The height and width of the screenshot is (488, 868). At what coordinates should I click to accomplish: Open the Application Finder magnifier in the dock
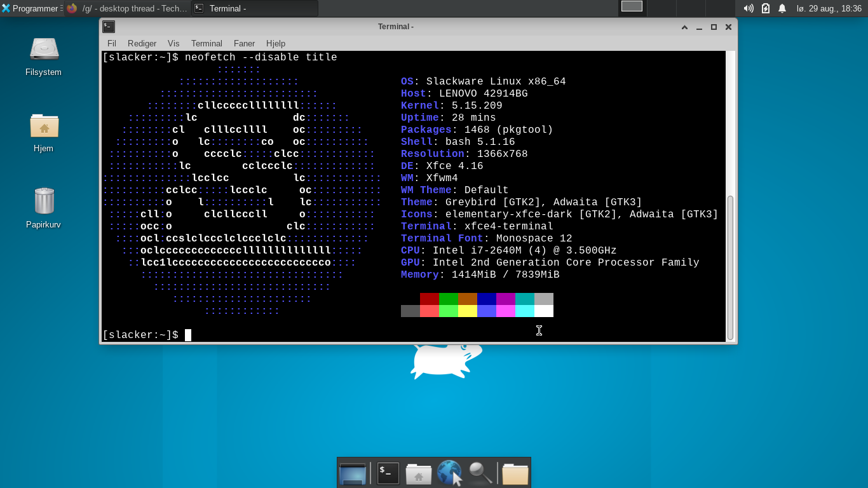480,473
